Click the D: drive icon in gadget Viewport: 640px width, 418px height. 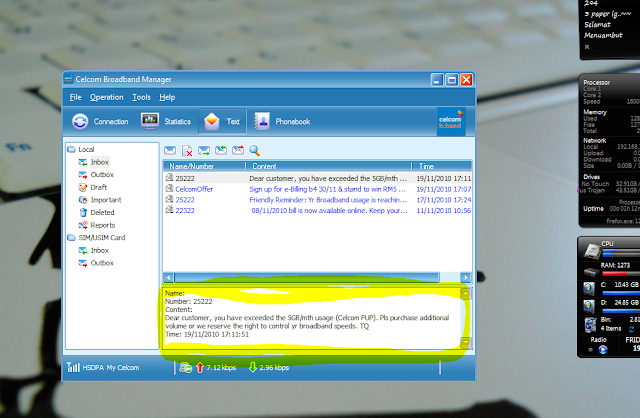click(589, 306)
